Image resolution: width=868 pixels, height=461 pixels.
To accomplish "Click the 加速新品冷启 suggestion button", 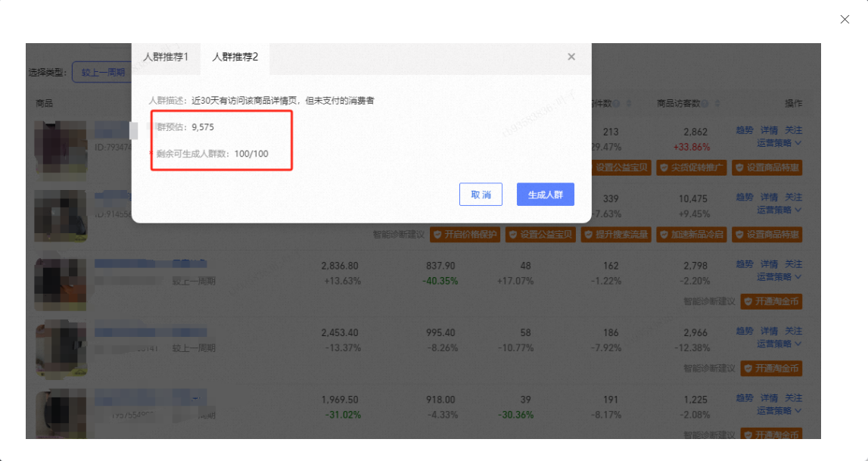I will pyautogui.click(x=692, y=235).
